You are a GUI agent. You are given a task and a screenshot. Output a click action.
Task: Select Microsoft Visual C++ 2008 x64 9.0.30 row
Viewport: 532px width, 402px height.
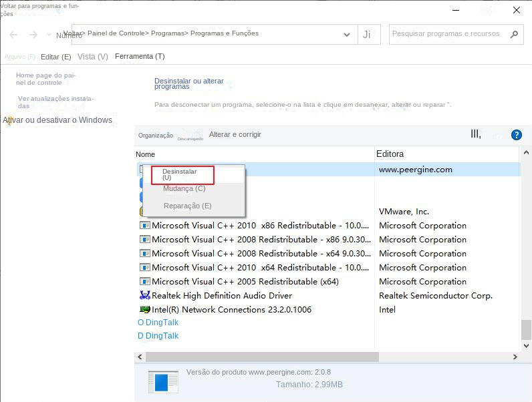point(261,253)
